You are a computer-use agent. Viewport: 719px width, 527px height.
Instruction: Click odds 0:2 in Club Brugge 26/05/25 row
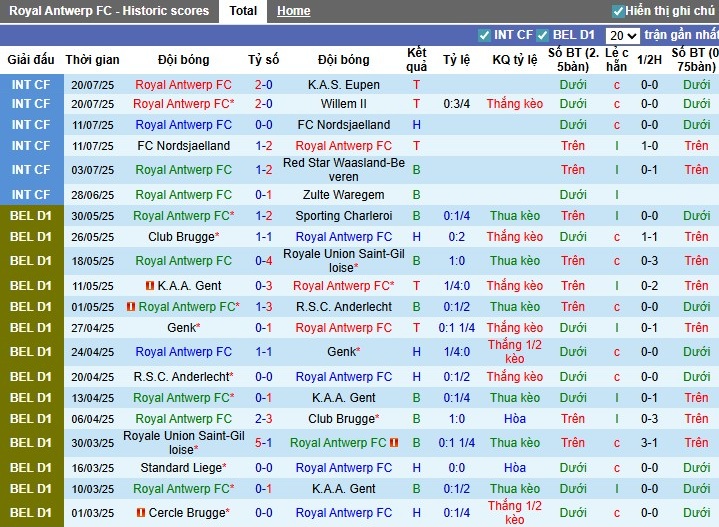457,237
